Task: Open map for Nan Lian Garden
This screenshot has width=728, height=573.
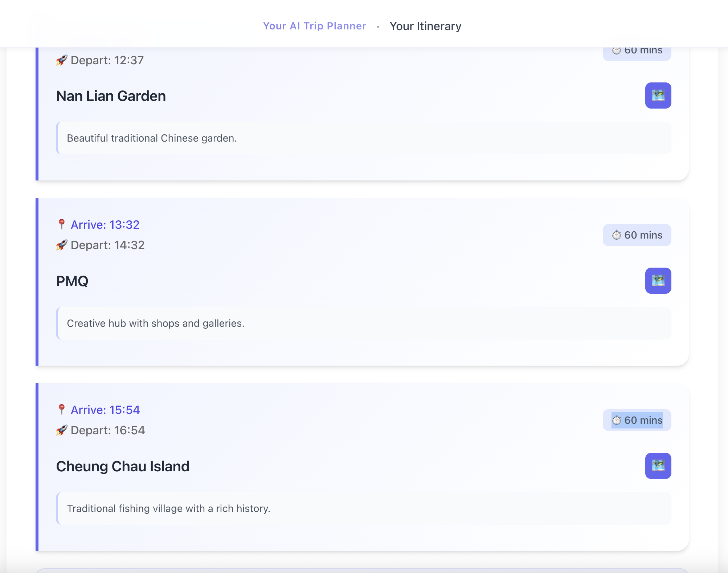Action: (x=658, y=95)
